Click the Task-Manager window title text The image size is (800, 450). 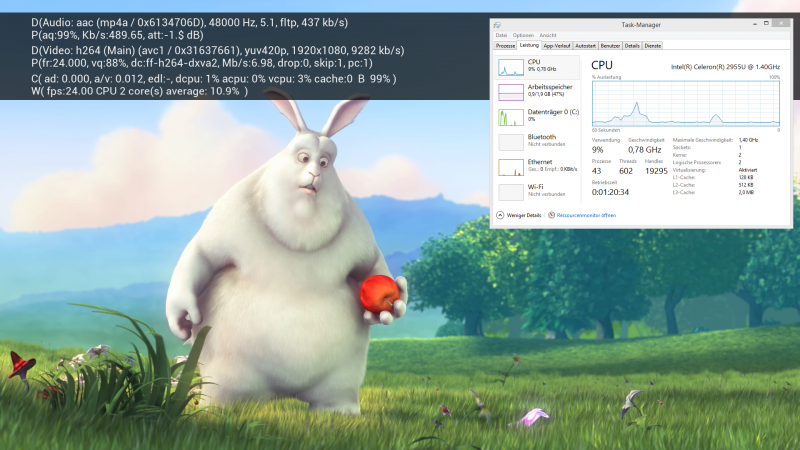tap(641, 24)
